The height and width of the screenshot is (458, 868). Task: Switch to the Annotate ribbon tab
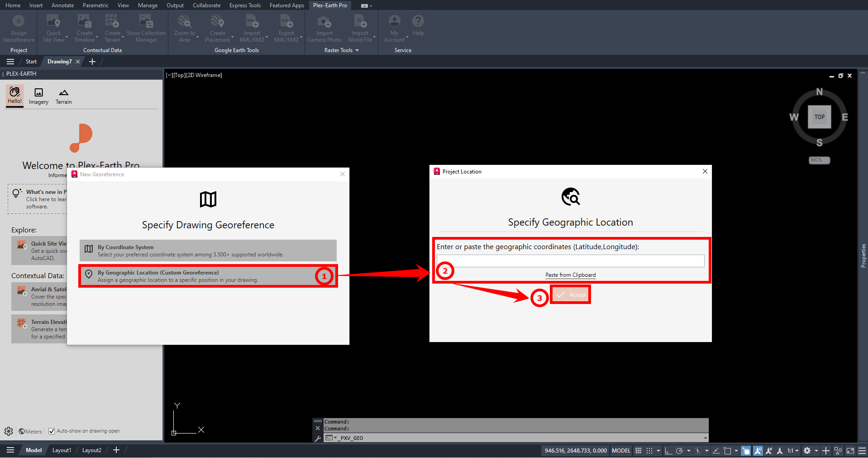[x=62, y=5]
